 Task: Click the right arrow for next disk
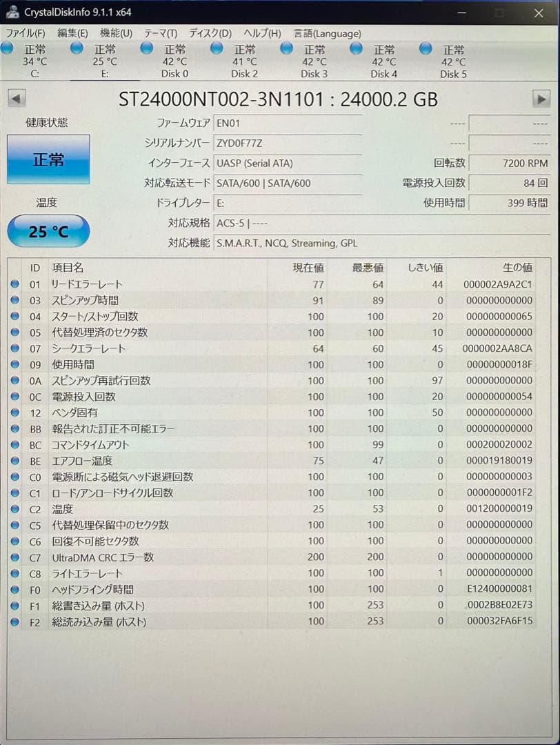[x=543, y=99]
